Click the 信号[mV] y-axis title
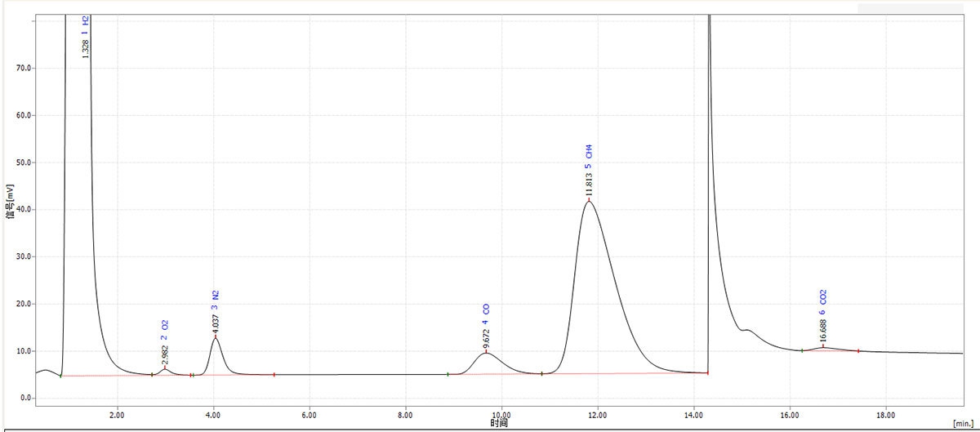The height and width of the screenshot is (432, 980). point(10,204)
